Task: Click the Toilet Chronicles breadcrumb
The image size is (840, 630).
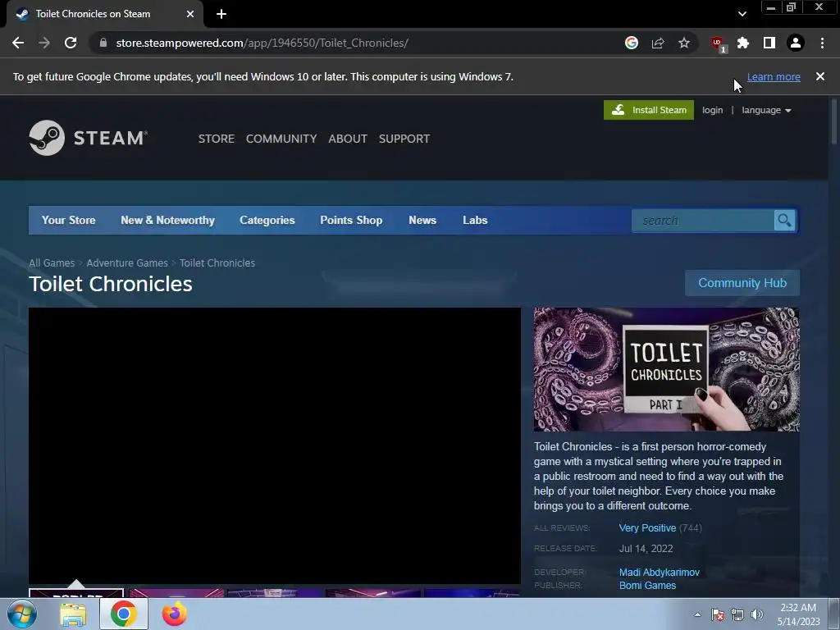Action: point(217,263)
